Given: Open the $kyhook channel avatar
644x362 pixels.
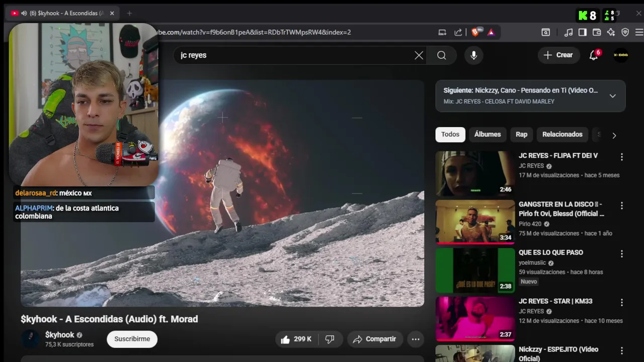Looking at the screenshot, I should coord(30,339).
